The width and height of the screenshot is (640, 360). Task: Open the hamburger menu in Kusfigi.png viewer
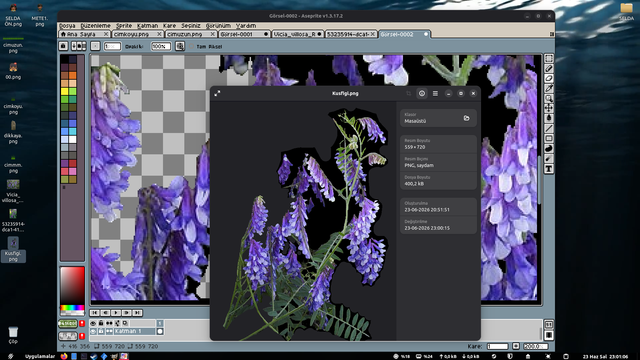point(435,93)
